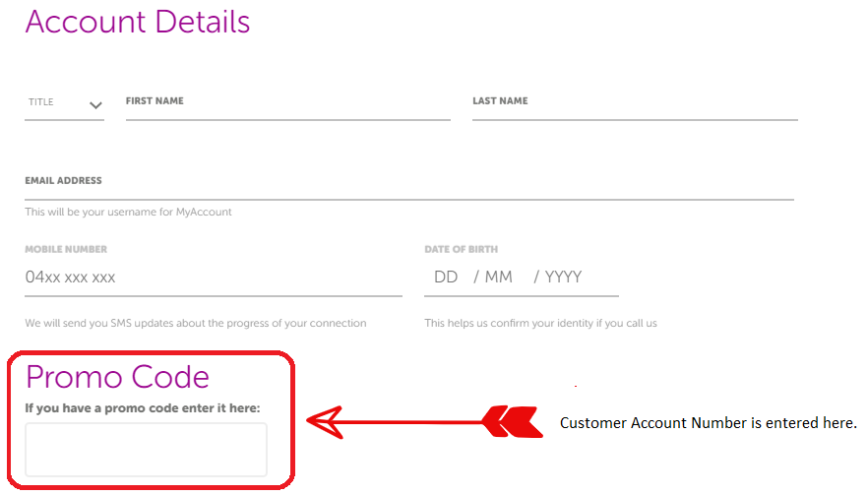Image resolution: width=868 pixels, height=495 pixels.
Task: Select the 'confirm your identity' helper text
Action: point(541,324)
